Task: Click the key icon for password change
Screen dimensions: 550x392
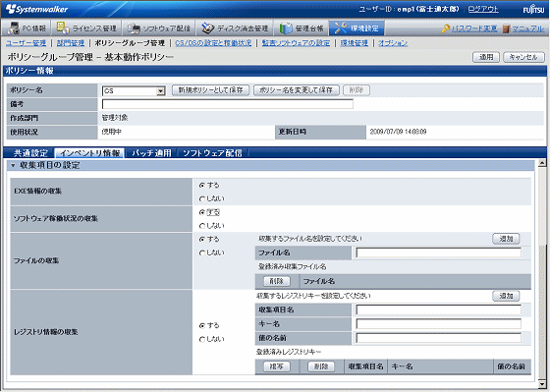Action: [446, 28]
